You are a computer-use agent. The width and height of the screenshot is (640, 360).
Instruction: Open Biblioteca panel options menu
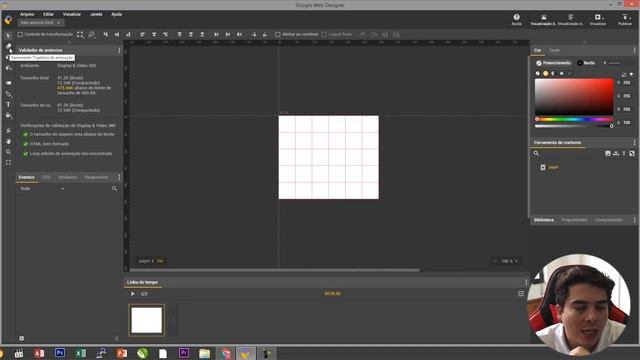coord(634,220)
